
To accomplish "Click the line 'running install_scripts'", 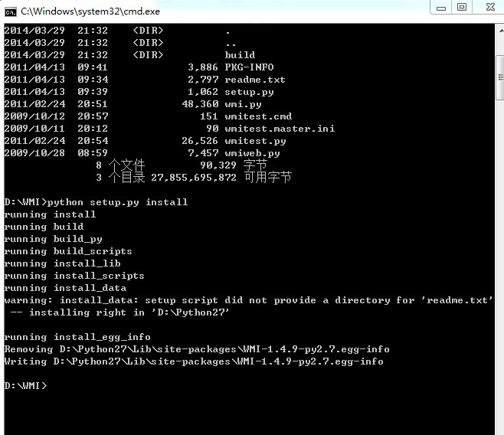I will 74,276.
